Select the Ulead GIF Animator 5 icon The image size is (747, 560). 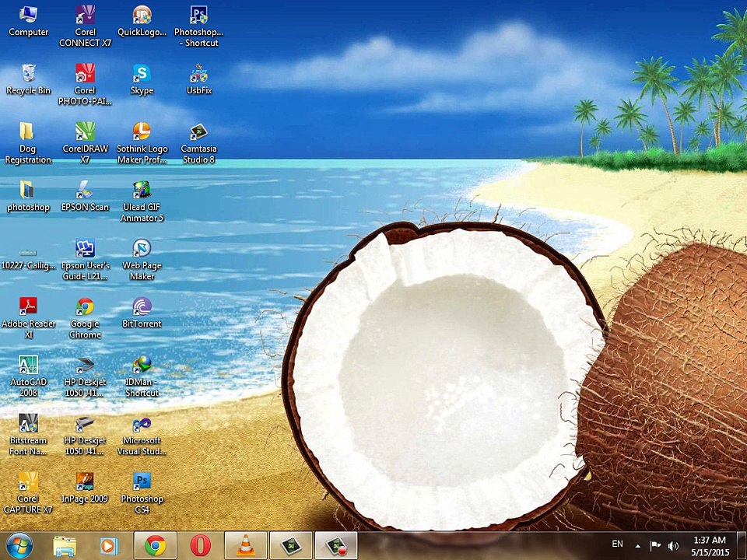pyautogui.click(x=142, y=191)
